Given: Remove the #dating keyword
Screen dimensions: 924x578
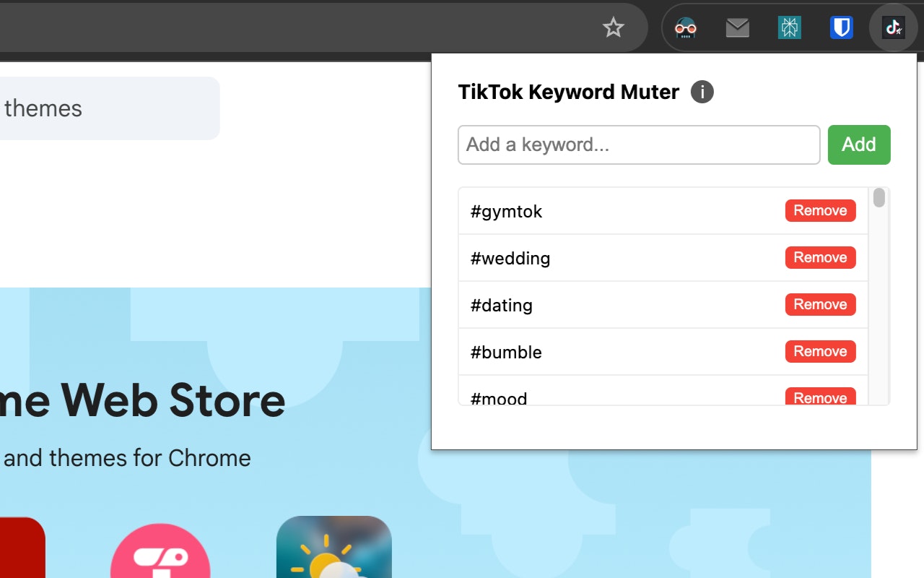Looking at the screenshot, I should [x=820, y=304].
